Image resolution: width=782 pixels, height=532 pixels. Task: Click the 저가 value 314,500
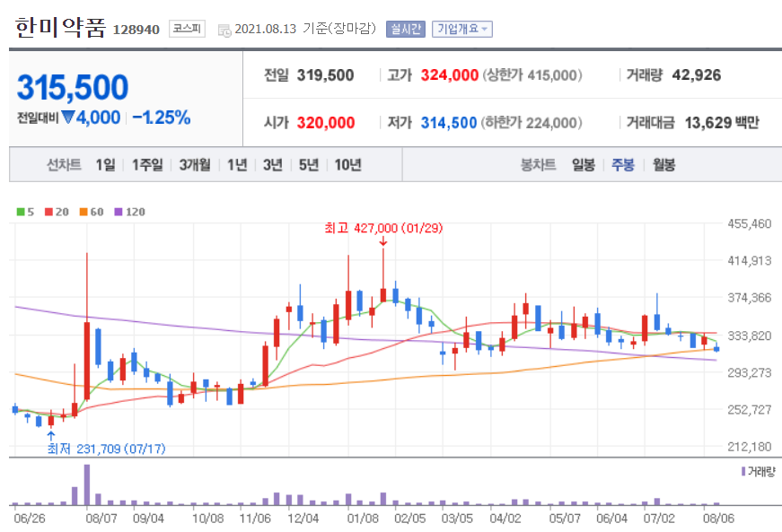pyautogui.click(x=449, y=123)
